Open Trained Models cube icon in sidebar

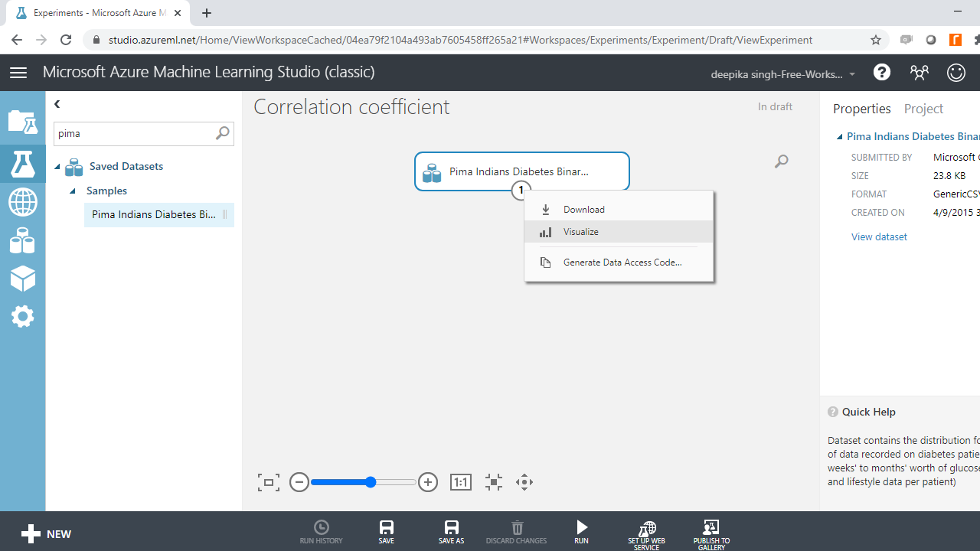(22, 279)
